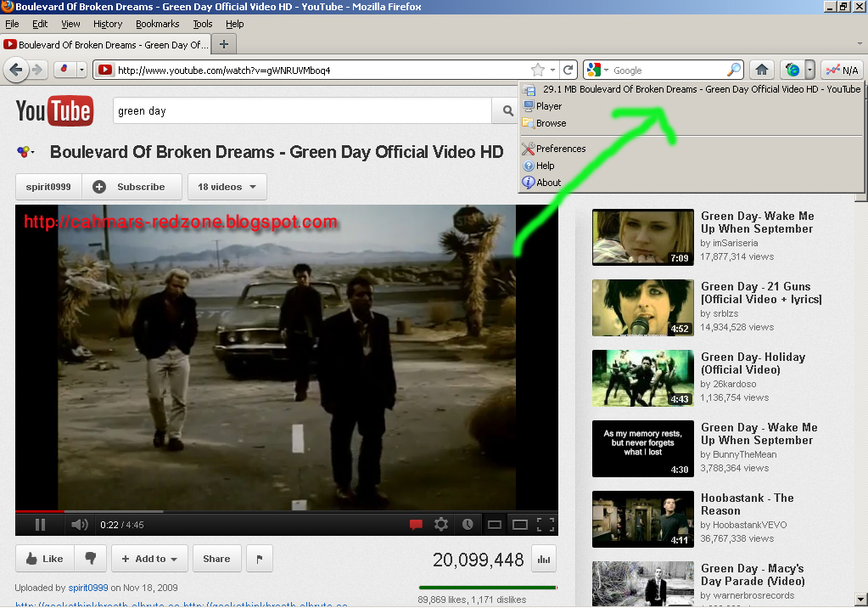Click the Watch Later clock icon
Screen dimensions: 868x608
point(468,524)
